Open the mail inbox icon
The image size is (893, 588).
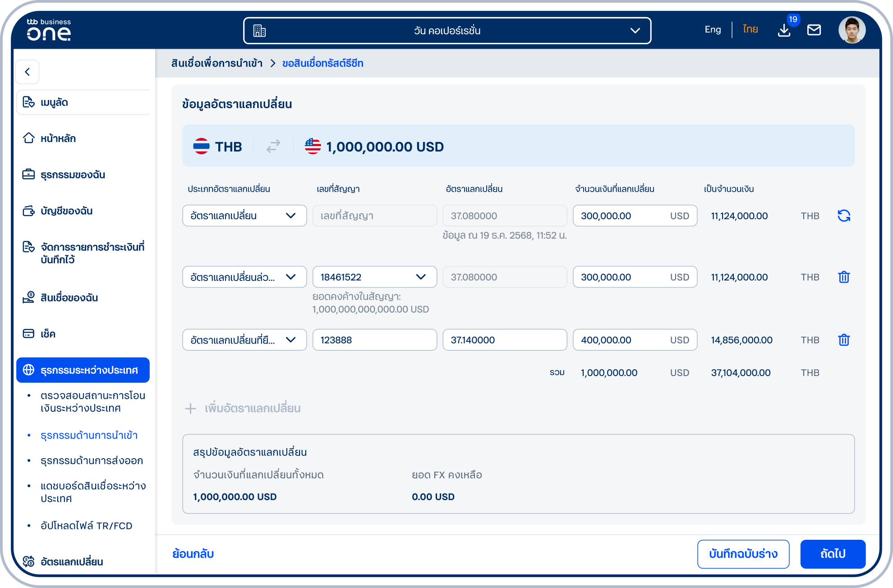tap(814, 30)
